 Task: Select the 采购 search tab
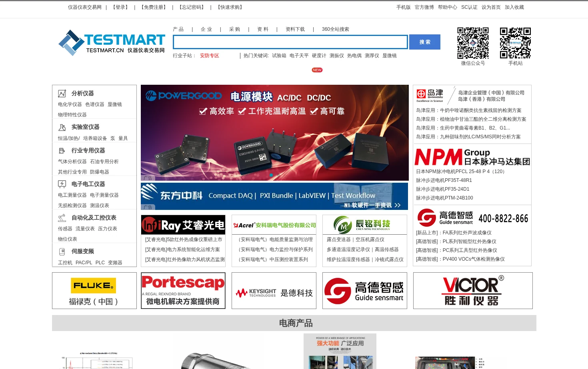coord(235,29)
